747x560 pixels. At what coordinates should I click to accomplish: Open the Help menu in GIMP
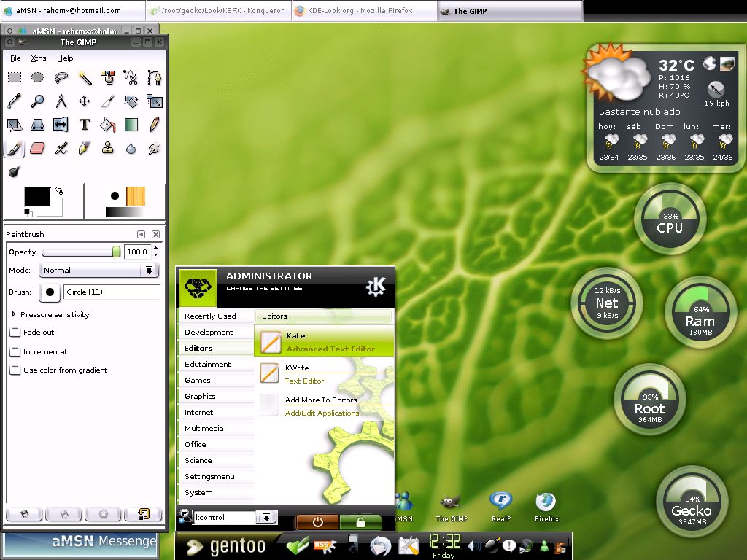pos(65,58)
